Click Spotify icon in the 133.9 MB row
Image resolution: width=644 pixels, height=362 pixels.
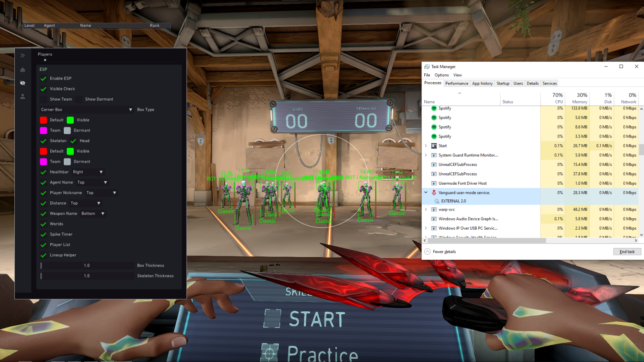pos(434,108)
